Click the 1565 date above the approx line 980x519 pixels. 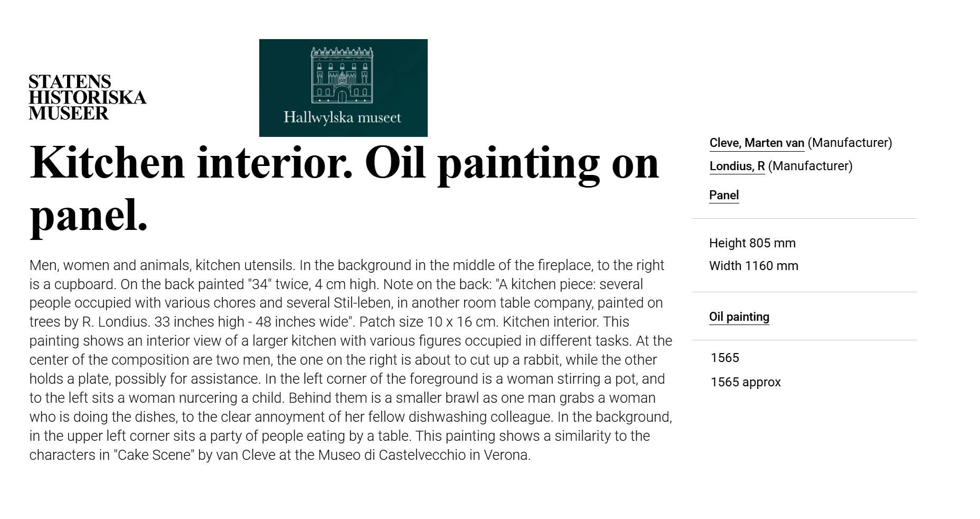724,358
